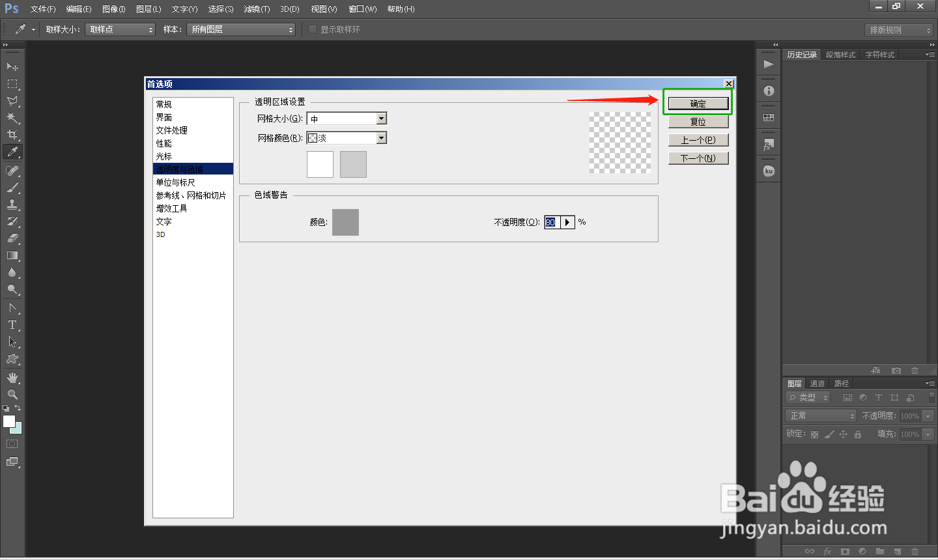
Task: Switch to the Paragraph Styles tab
Action: (840, 55)
